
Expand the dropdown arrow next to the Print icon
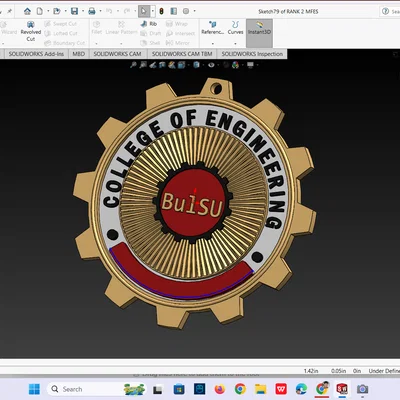click(x=100, y=11)
